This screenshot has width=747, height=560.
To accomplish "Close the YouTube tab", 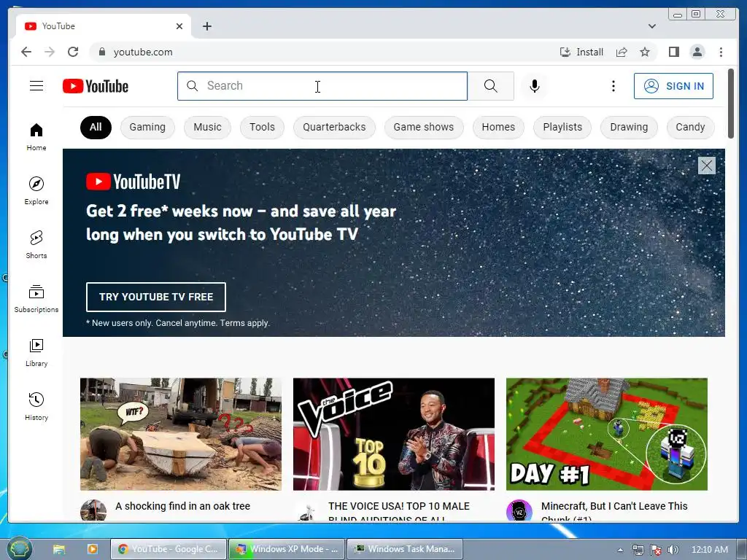I will [x=179, y=26].
